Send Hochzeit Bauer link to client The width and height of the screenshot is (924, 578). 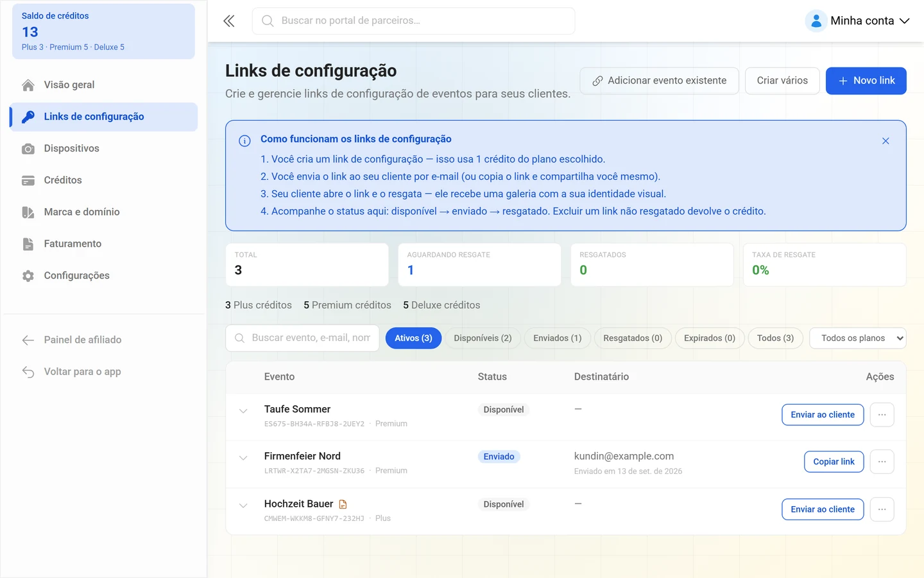(x=823, y=509)
